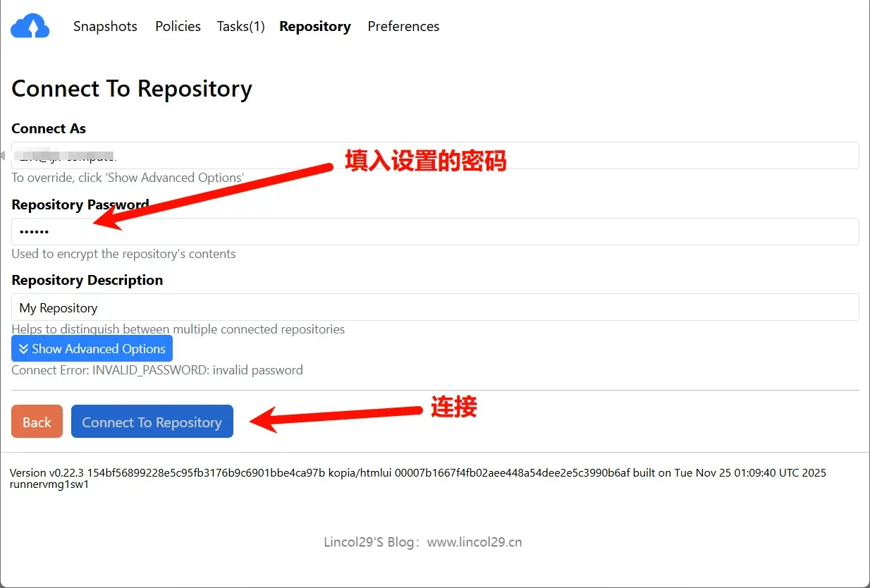Select the Repository tab
Viewport: 870px width, 588px height.
314,26
